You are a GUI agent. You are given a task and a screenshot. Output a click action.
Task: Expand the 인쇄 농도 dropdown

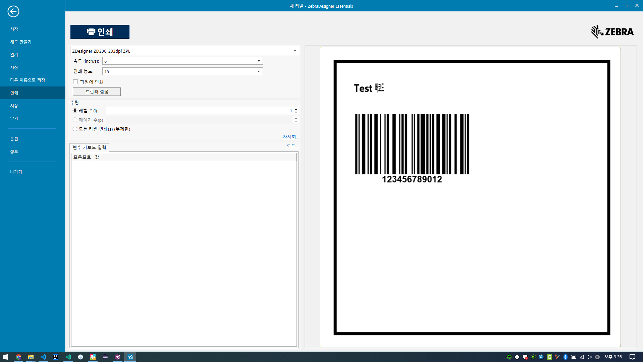259,71
